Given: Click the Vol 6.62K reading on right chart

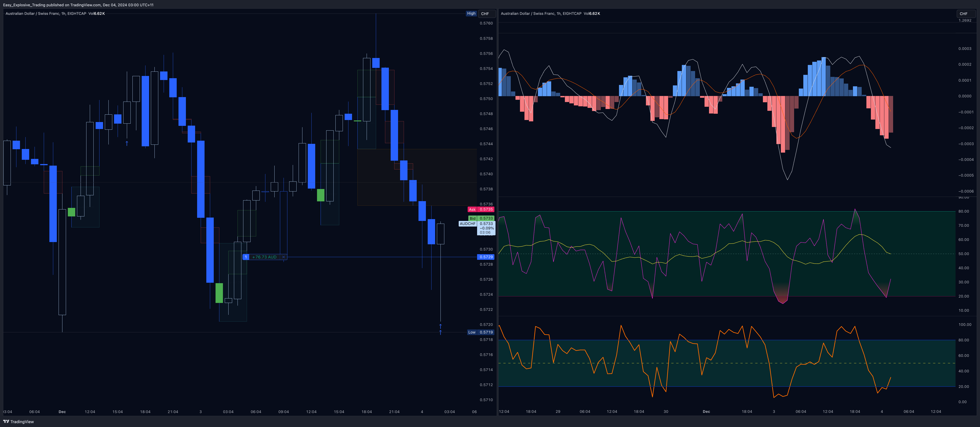Looking at the screenshot, I should click(592, 14).
